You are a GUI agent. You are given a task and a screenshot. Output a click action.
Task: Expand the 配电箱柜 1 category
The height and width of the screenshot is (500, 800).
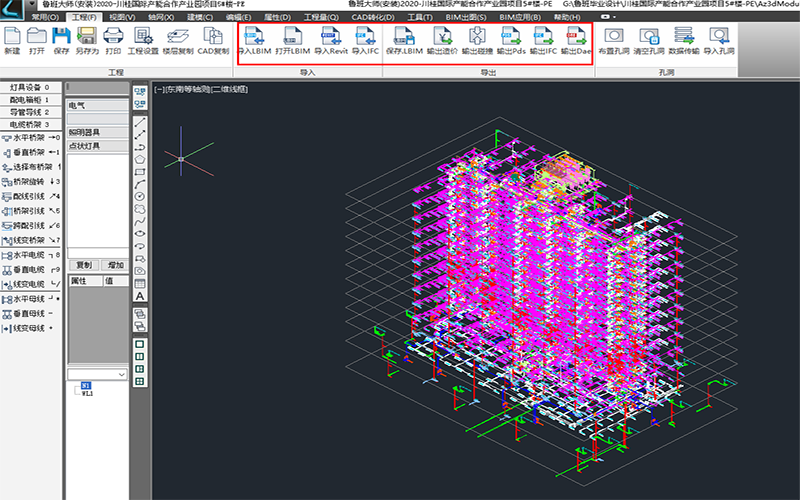coord(31,99)
